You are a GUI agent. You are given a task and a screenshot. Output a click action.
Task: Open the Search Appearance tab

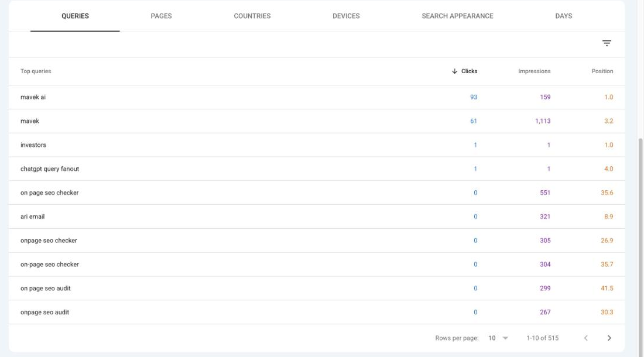(x=458, y=16)
